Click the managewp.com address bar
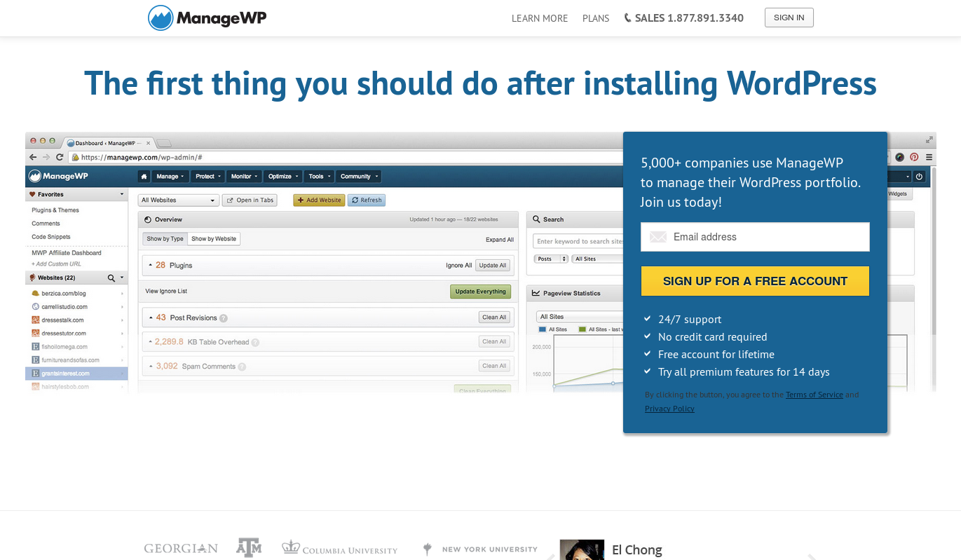961x560 pixels. 347,158
